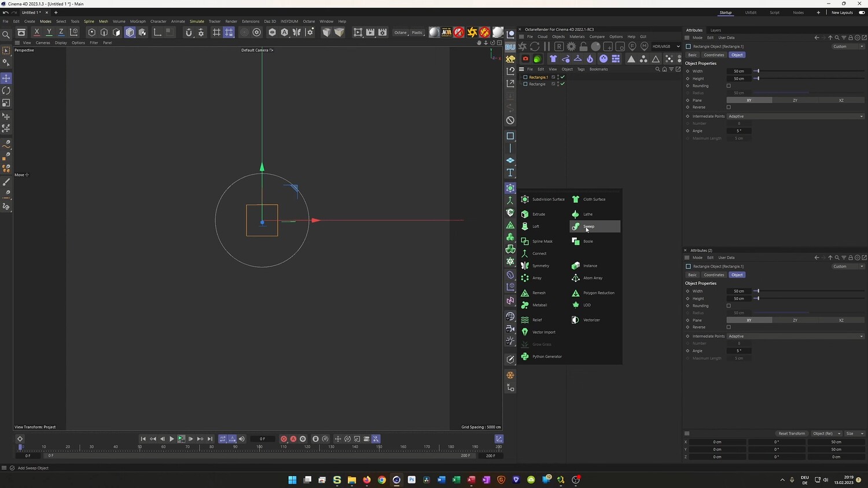Click the Record Active Objects button
This screenshot has height=488, width=868.
click(284, 439)
